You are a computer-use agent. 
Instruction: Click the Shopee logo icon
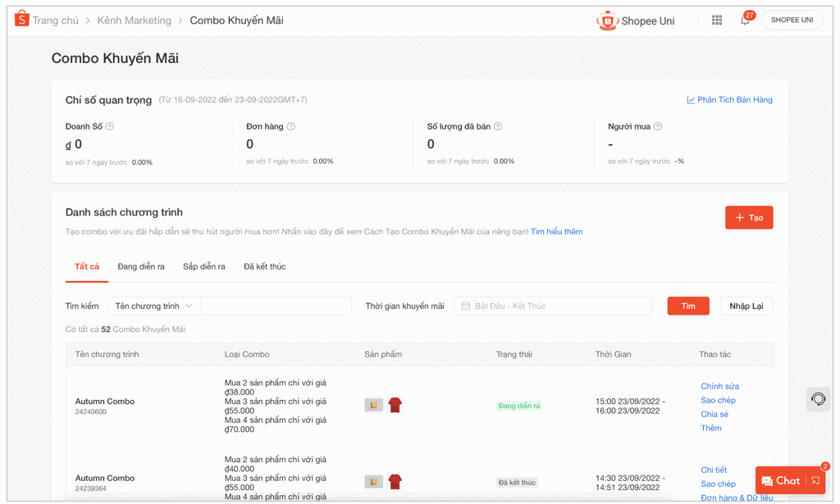tap(21, 19)
